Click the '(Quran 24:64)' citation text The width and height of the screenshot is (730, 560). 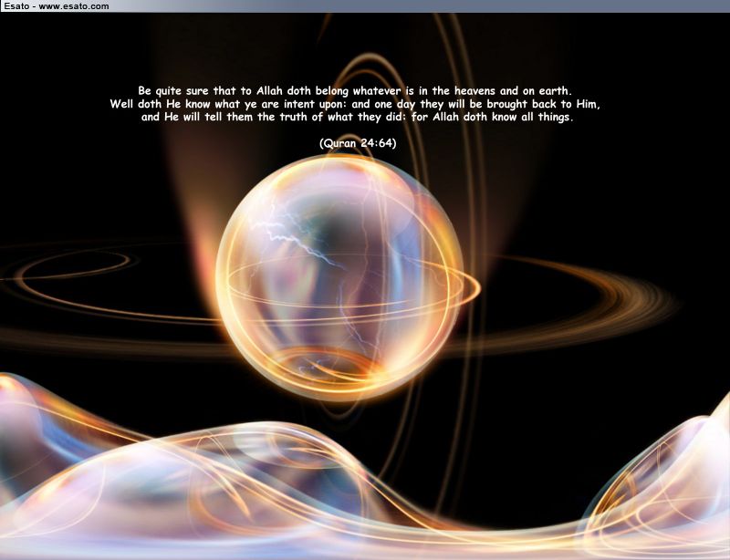point(358,143)
